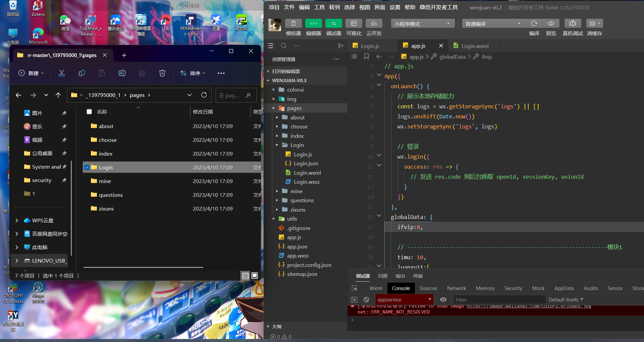Toggle the Login folder checkbox
The height and width of the screenshot is (342, 644).
pos(87,167)
